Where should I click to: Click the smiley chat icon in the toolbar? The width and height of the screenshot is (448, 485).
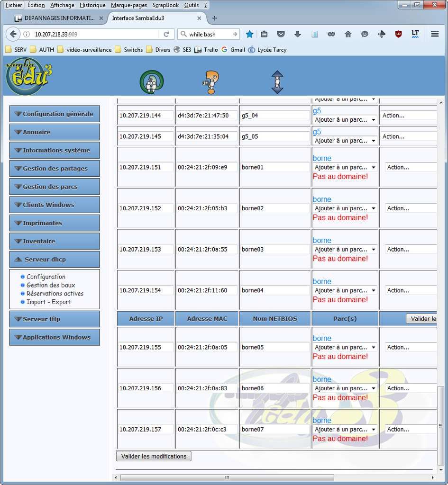click(x=365, y=34)
